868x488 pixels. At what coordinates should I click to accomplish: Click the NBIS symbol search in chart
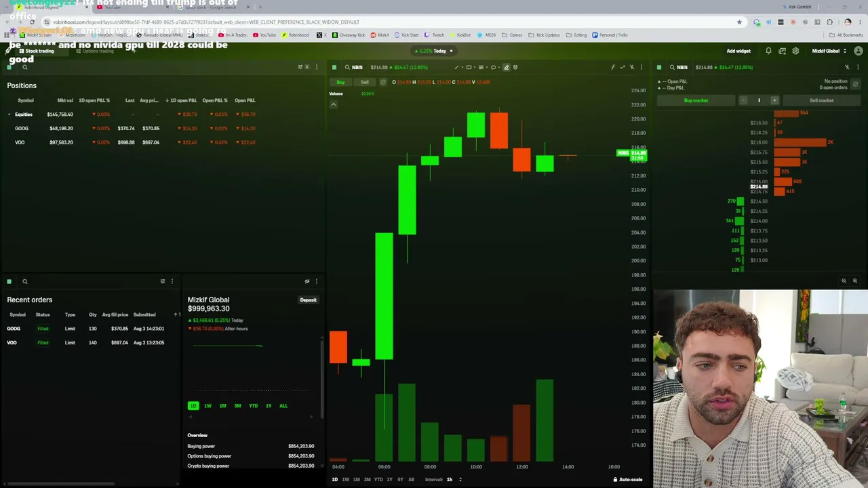pos(353,67)
